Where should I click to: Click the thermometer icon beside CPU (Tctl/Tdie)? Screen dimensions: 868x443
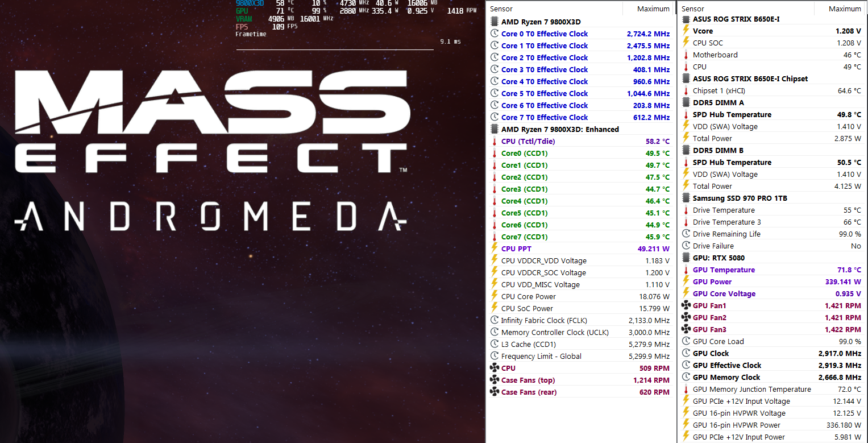(x=494, y=141)
